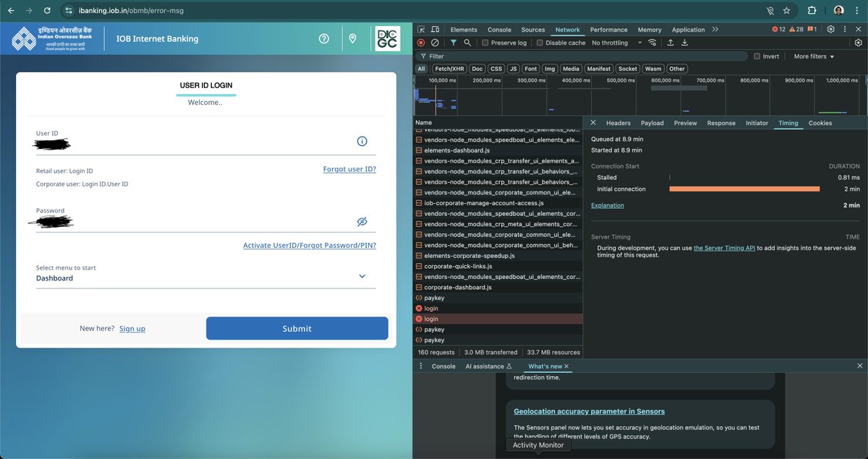Open the Explanation link in Timing
868x459 pixels.
608,205
